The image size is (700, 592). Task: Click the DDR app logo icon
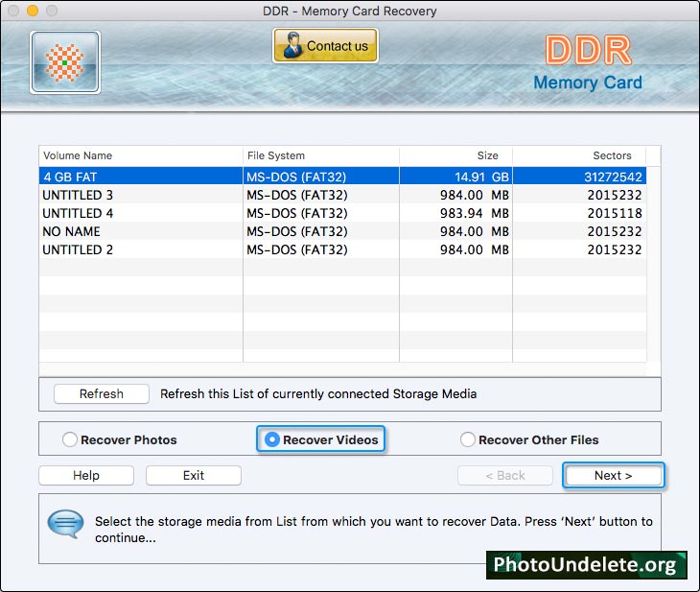coord(65,62)
